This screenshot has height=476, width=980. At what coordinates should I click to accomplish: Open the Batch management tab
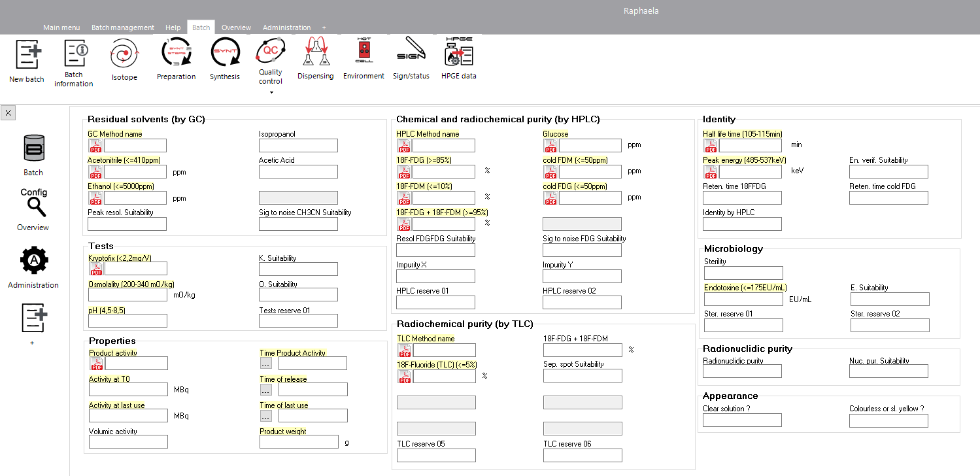pyautogui.click(x=123, y=27)
